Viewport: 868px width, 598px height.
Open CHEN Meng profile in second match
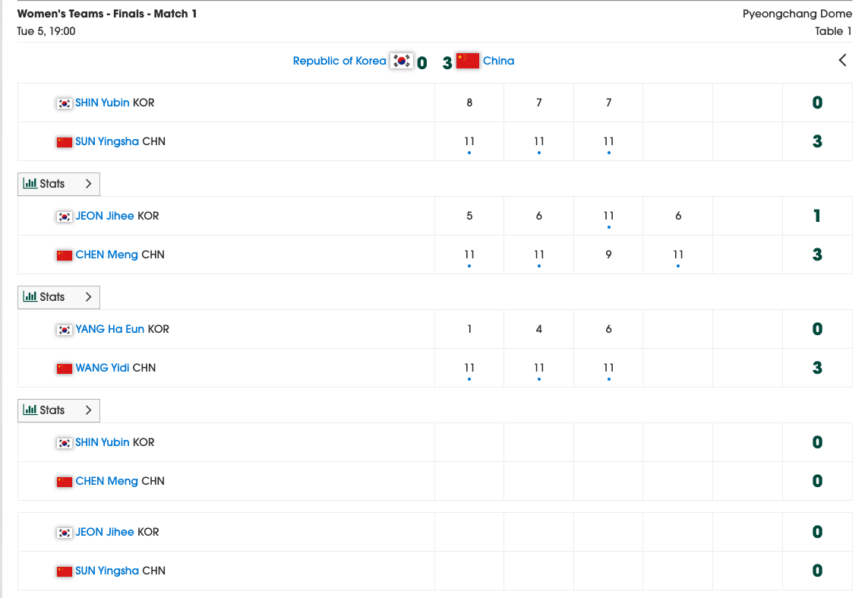coord(107,255)
